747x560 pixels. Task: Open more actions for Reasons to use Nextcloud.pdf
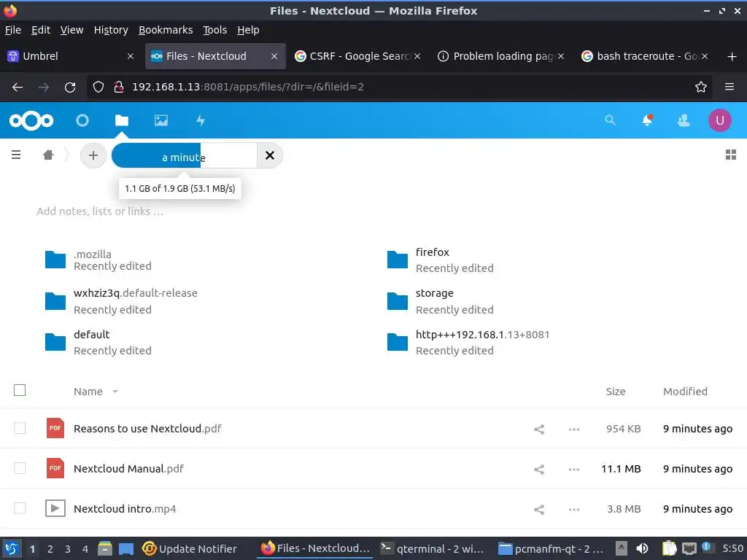(573, 429)
